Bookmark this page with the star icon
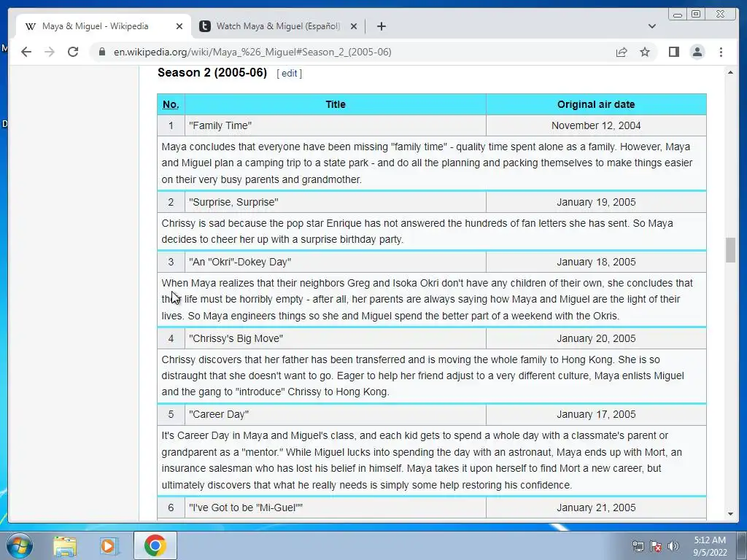747x560 pixels. 645,52
